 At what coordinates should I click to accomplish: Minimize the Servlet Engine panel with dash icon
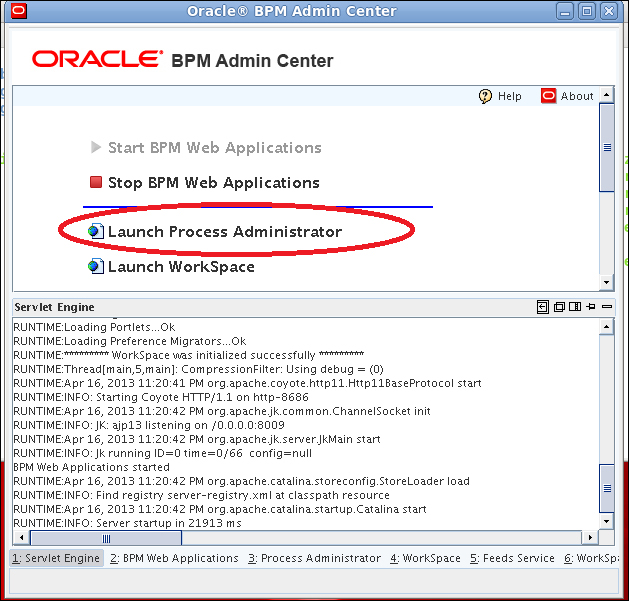[x=607, y=307]
